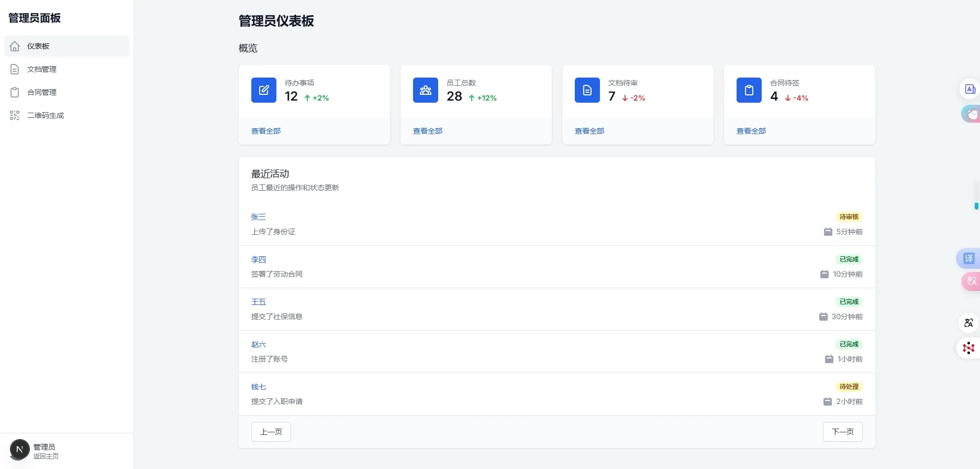The image size is (980, 469).
Task: Click the 签署了劳动合同 activity text
Action: click(x=277, y=274)
